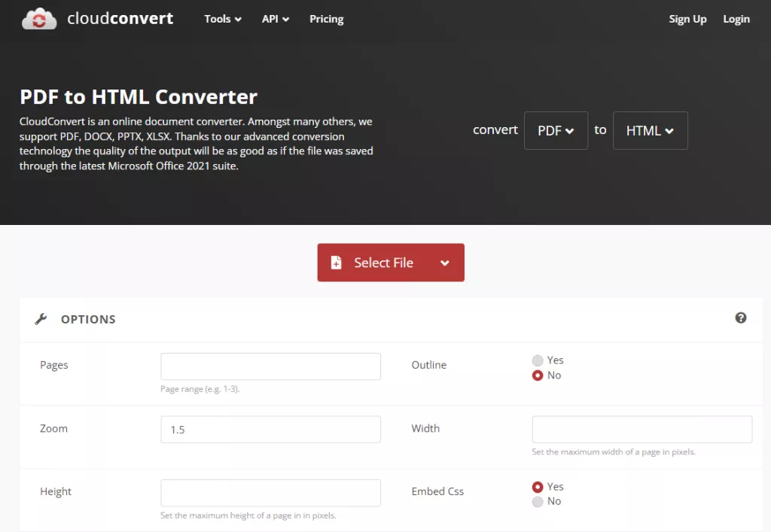Focus the Pages range input field
The height and width of the screenshot is (532, 771).
coord(270,366)
